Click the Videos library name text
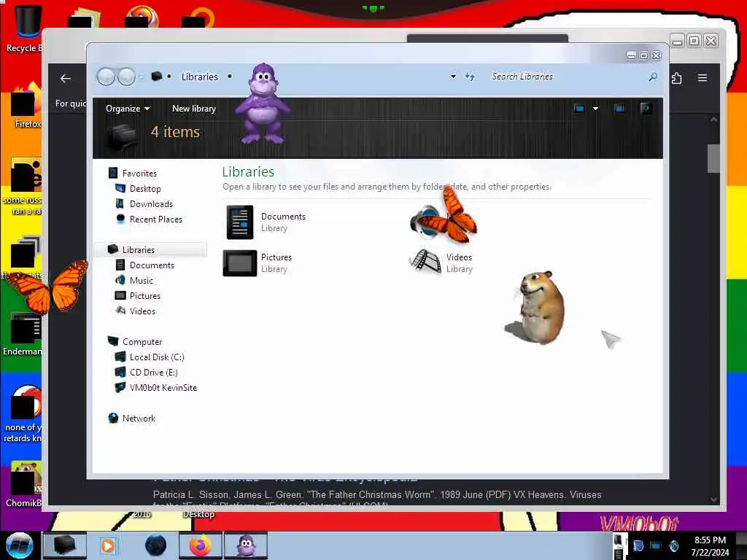The height and width of the screenshot is (560, 747). click(460, 257)
